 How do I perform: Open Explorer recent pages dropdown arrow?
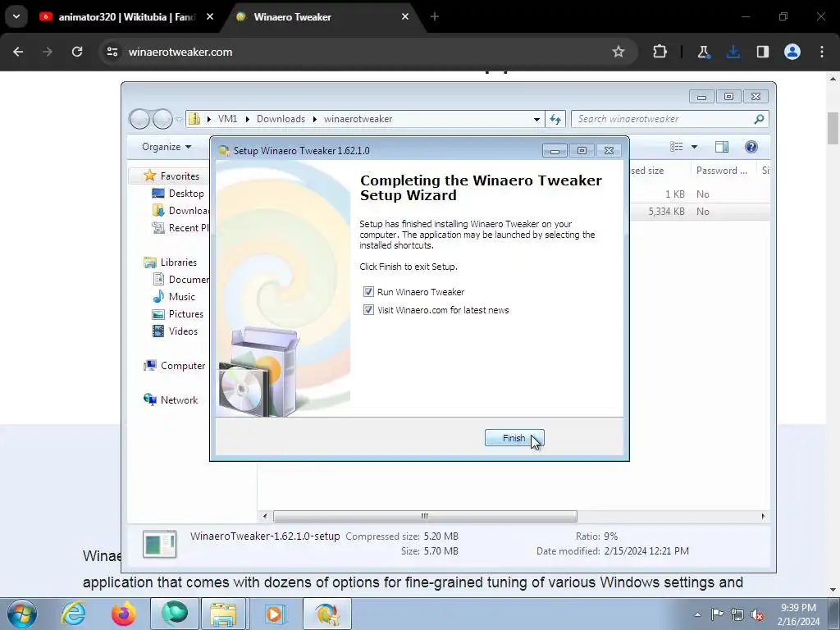click(179, 120)
